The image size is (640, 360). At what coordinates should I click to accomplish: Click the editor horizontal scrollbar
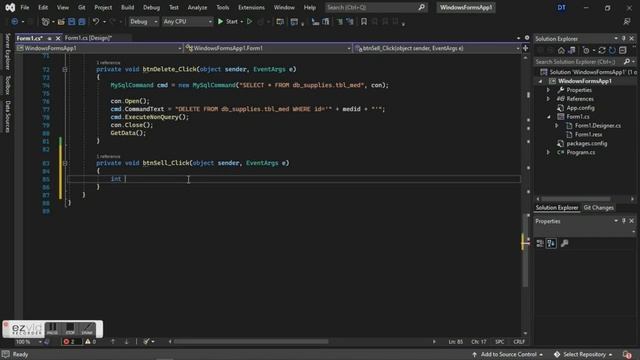pos(251,342)
